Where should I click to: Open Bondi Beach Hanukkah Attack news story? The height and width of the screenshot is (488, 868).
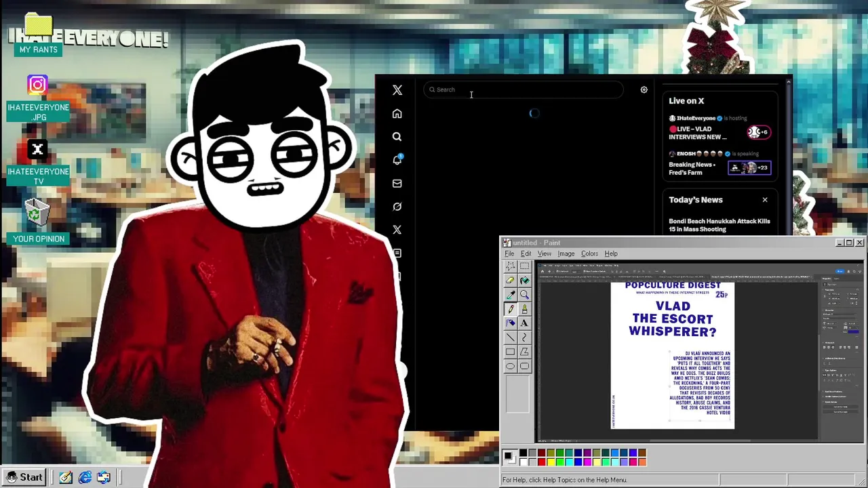[x=719, y=225]
